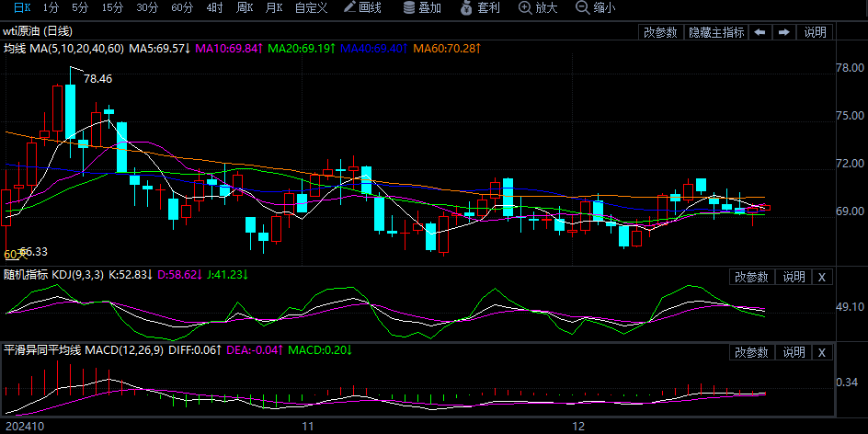Open the 自定义 custom period option
868x434 pixels.
click(x=311, y=8)
